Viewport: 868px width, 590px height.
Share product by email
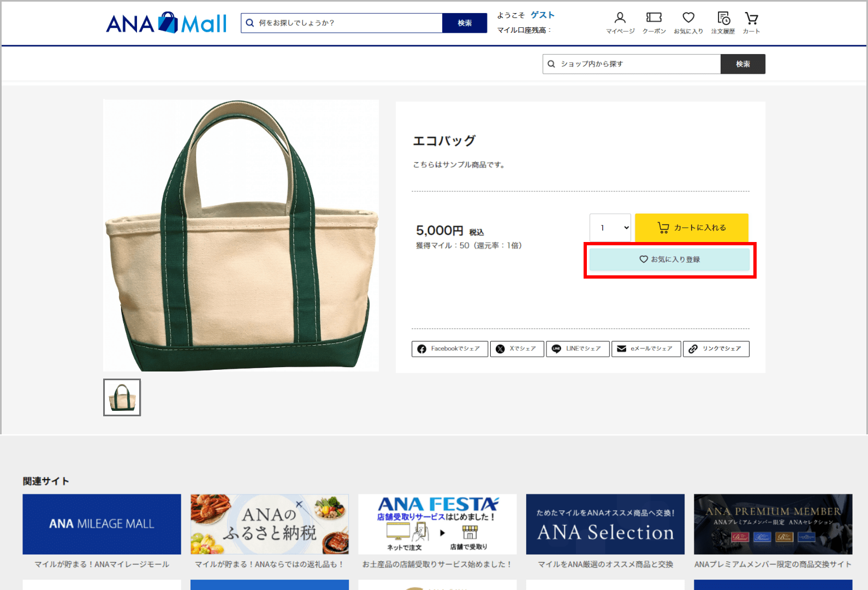coord(646,349)
